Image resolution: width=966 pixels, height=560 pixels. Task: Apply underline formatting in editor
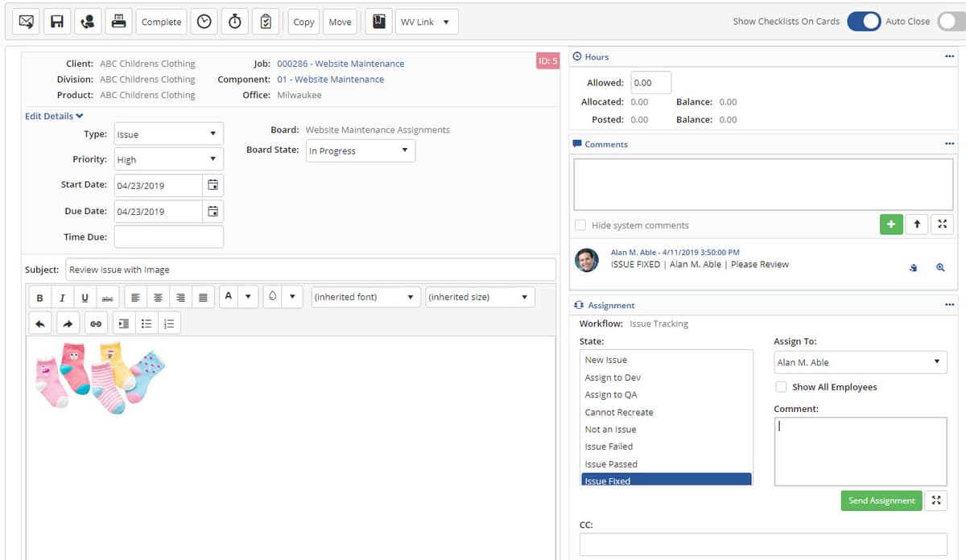tap(85, 298)
